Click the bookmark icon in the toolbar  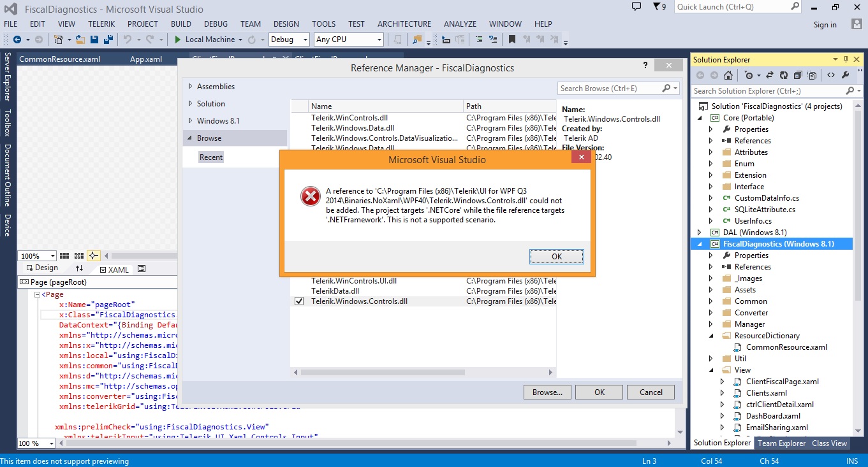click(x=511, y=40)
